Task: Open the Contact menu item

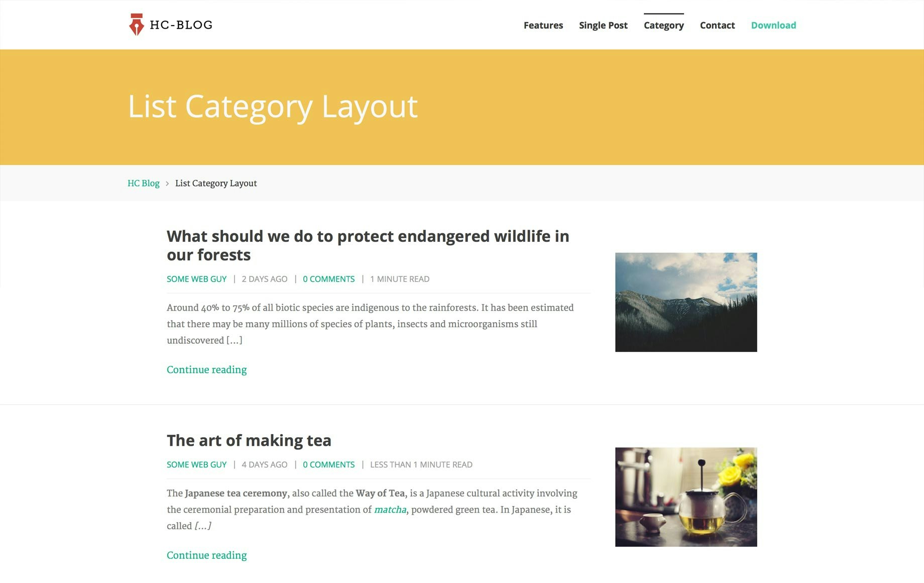Action: coord(717,25)
